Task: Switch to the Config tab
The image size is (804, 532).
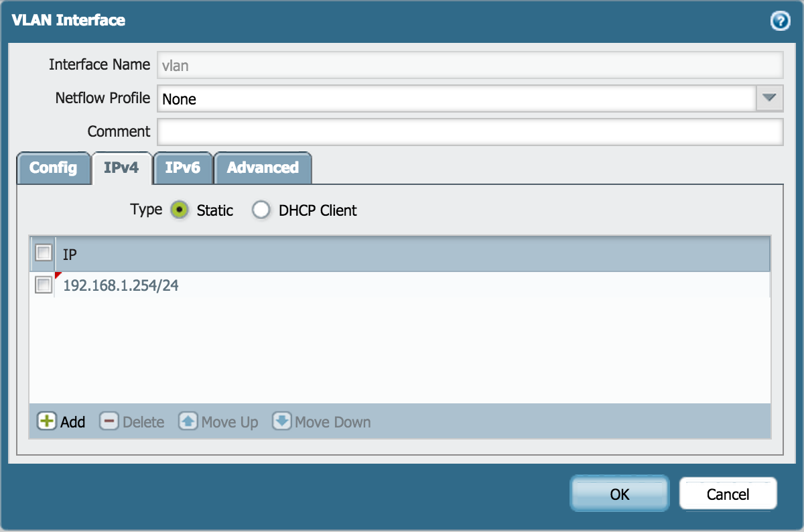Action: (53, 168)
